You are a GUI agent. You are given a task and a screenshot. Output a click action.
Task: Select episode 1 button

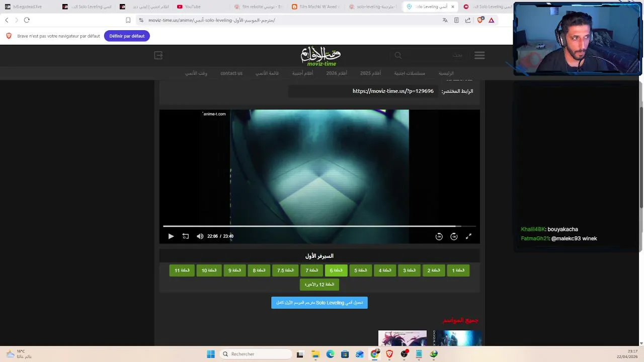tap(458, 270)
